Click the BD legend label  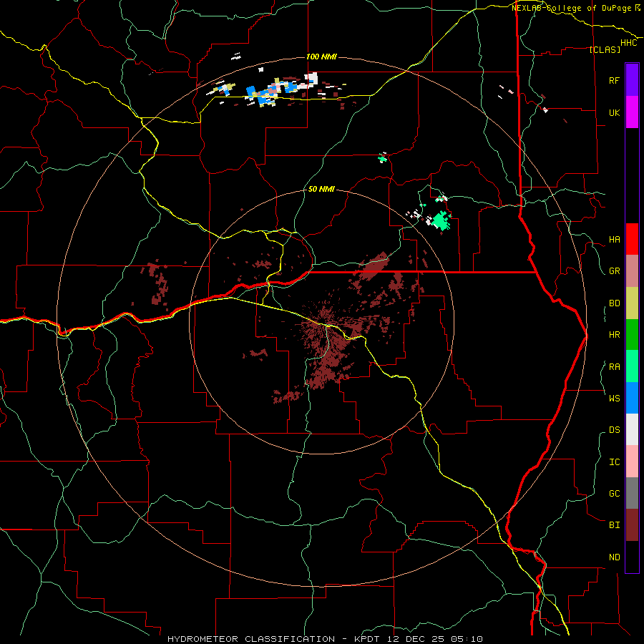614,303
